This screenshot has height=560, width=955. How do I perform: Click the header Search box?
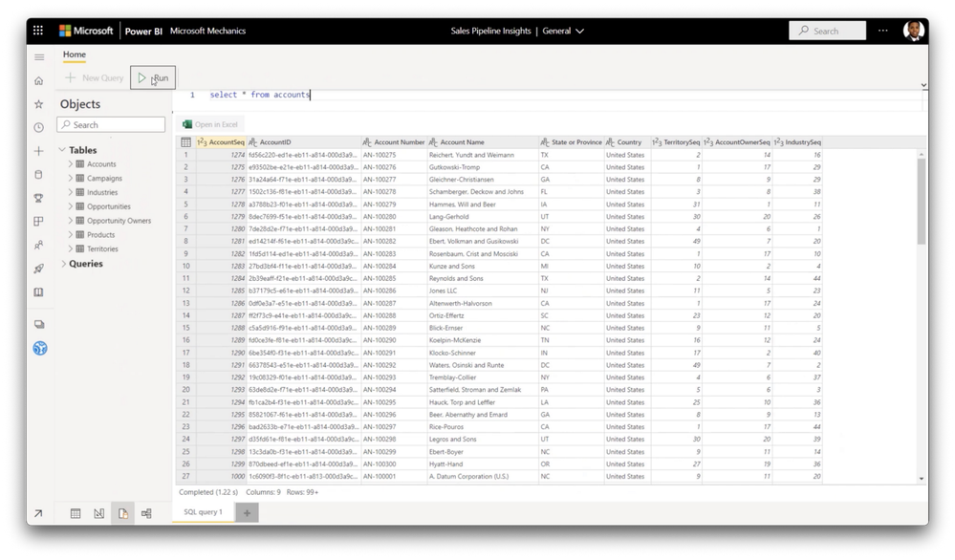pyautogui.click(x=827, y=31)
